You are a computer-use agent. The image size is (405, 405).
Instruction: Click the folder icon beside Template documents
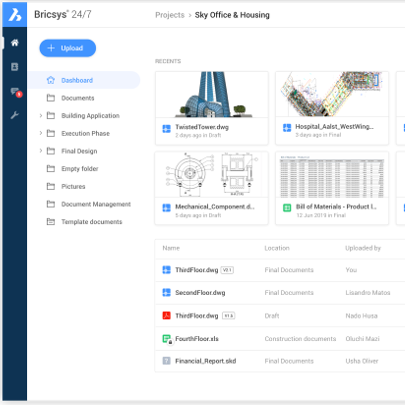point(51,221)
